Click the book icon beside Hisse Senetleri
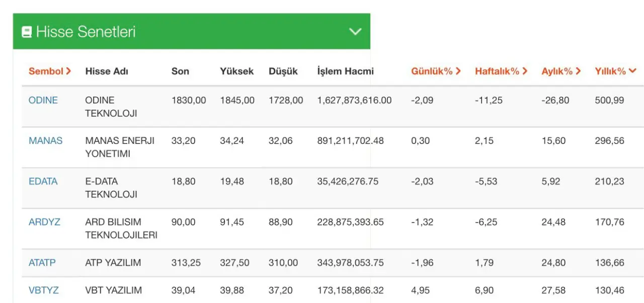 click(x=27, y=32)
